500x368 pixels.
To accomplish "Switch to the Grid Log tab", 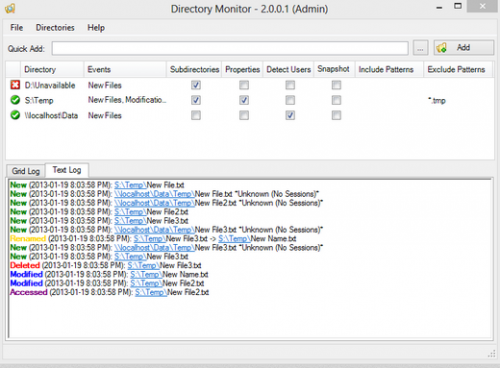I will coord(26,171).
